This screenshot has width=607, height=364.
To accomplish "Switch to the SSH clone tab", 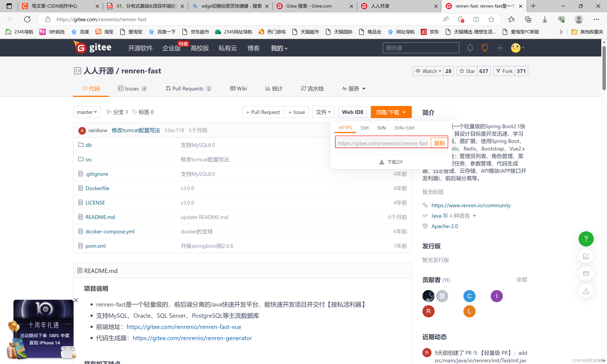I will (364, 128).
